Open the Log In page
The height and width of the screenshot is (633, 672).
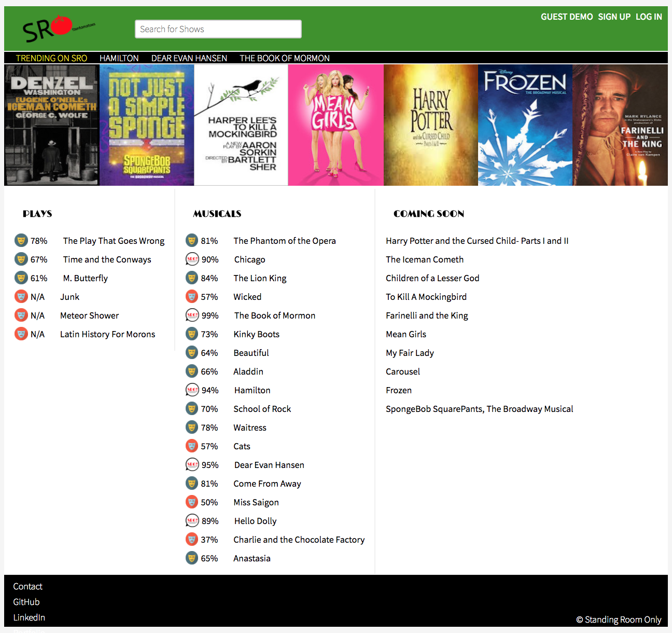649,17
